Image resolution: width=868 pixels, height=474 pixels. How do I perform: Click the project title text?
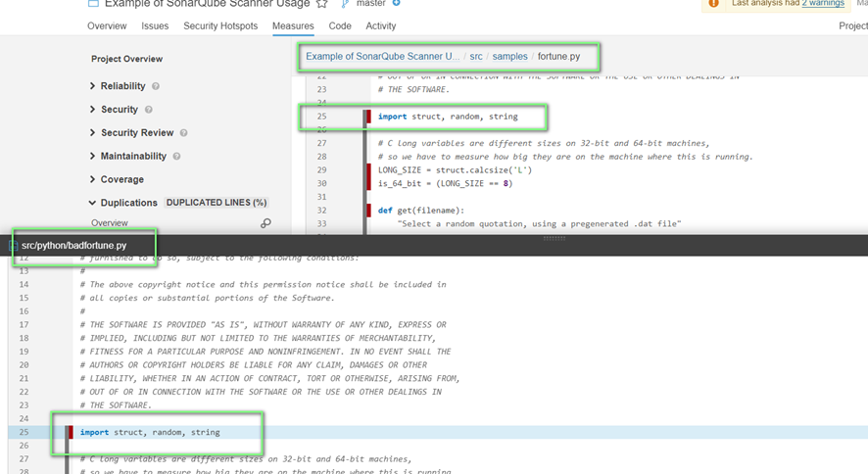tap(207, 4)
